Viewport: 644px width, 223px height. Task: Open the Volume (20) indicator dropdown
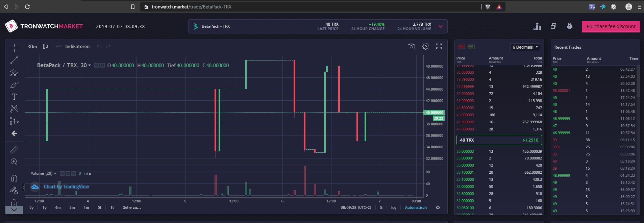pyautogui.click(x=55, y=173)
